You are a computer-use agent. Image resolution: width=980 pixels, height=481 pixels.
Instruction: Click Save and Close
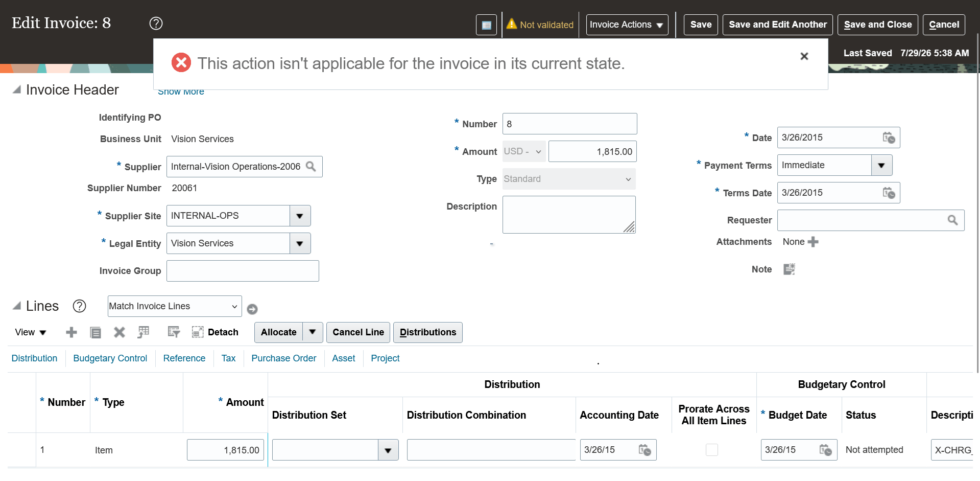(877, 25)
